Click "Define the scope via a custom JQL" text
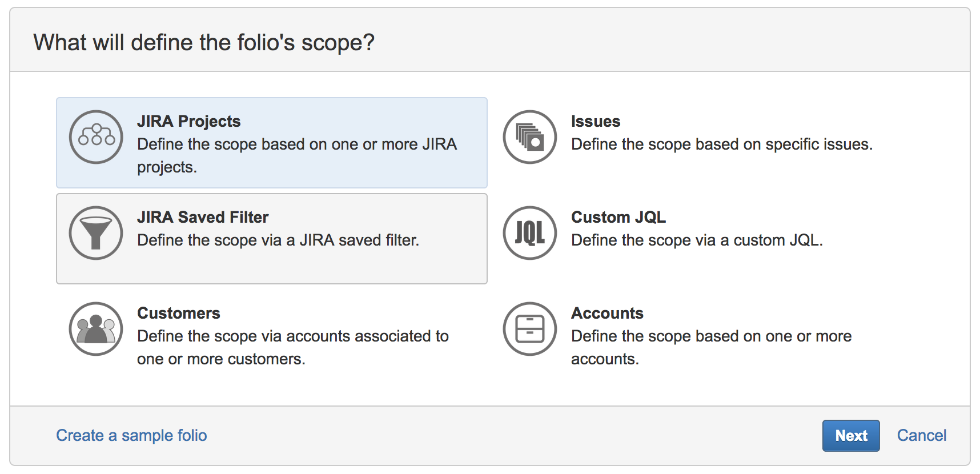This screenshot has height=474, width=980. [697, 240]
